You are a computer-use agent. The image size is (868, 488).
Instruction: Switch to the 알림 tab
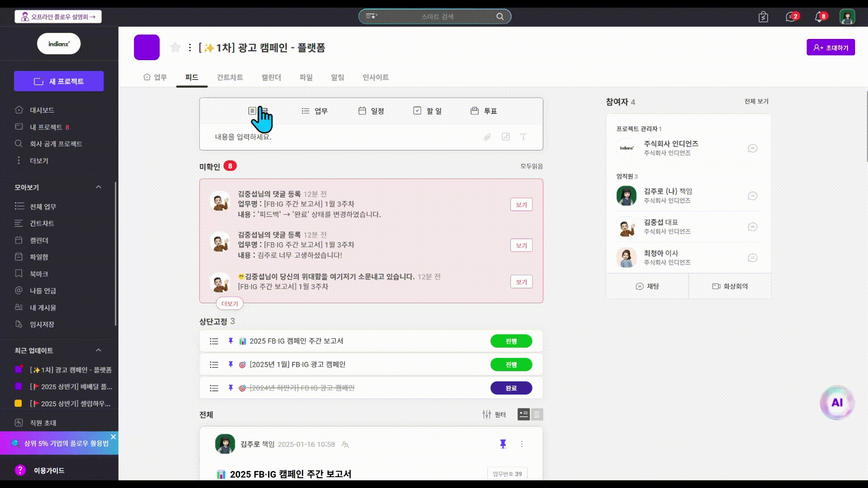pos(337,77)
